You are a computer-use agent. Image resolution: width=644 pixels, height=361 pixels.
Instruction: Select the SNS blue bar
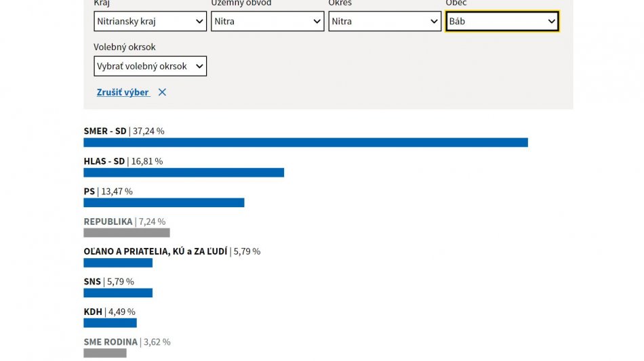[118, 293]
